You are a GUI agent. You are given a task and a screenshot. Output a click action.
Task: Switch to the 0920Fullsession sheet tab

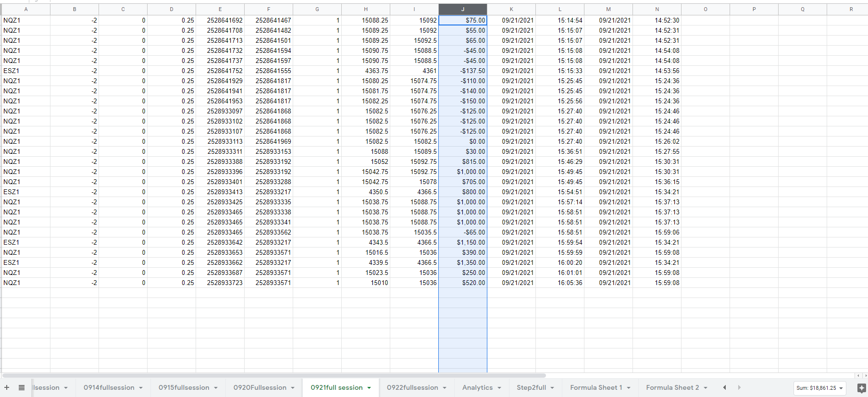[x=260, y=387]
